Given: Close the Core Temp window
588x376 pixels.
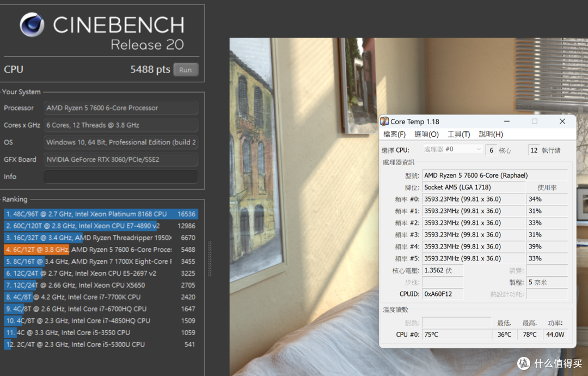Looking at the screenshot, I should [562, 121].
